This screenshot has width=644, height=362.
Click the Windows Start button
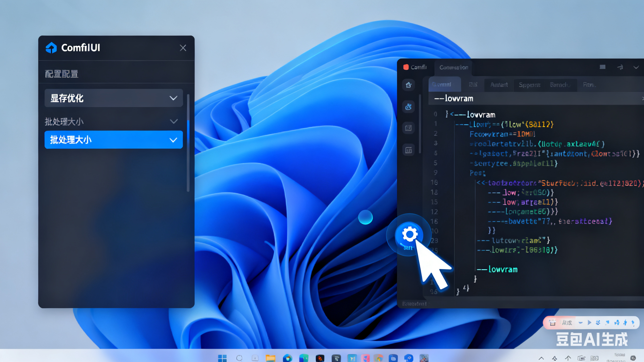pos(222,358)
